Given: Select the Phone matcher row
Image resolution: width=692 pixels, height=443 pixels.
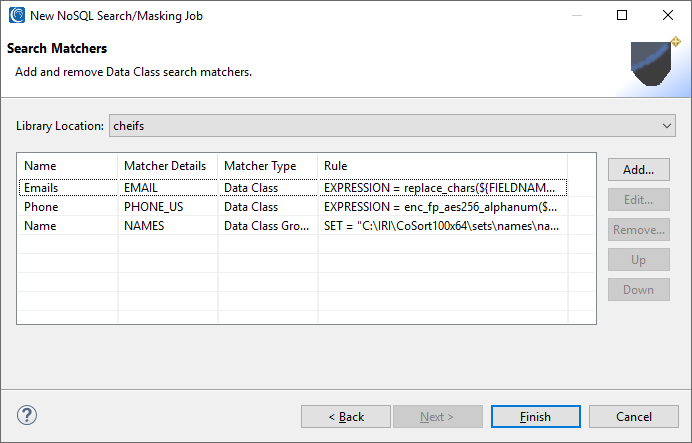Looking at the screenshot, I should [x=293, y=206].
